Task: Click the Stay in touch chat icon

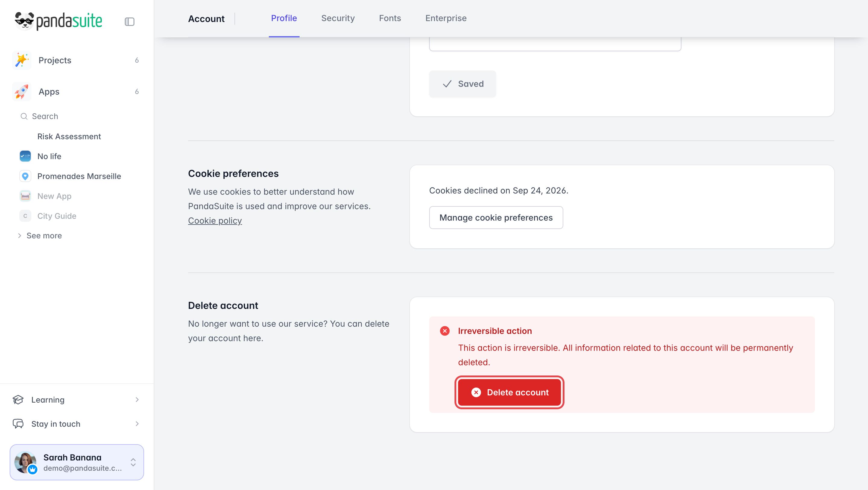Action: pyautogui.click(x=18, y=424)
